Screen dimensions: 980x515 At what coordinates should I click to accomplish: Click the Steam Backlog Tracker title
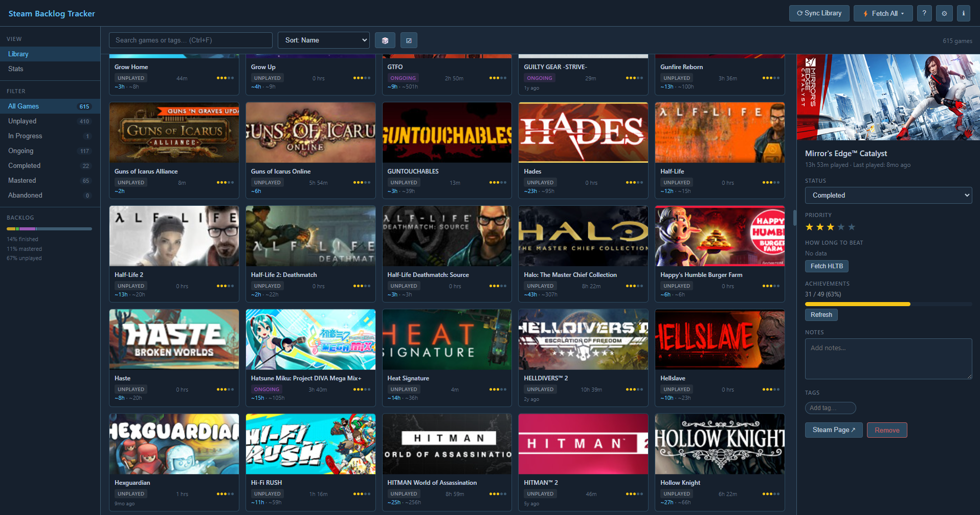click(52, 14)
